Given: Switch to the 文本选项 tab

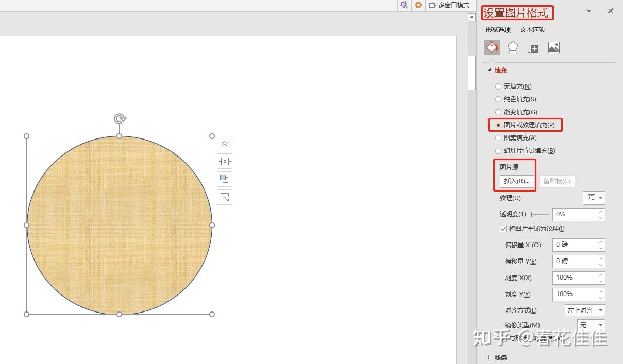Looking at the screenshot, I should pyautogui.click(x=532, y=29).
